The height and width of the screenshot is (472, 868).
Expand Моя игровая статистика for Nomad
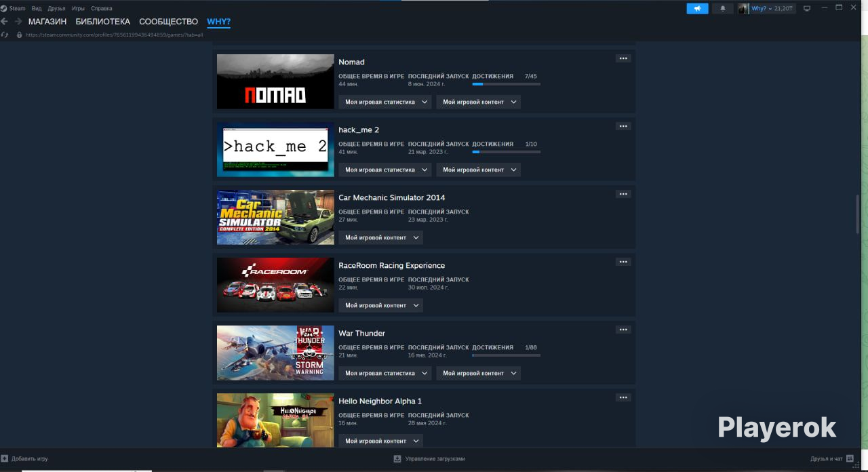point(385,102)
